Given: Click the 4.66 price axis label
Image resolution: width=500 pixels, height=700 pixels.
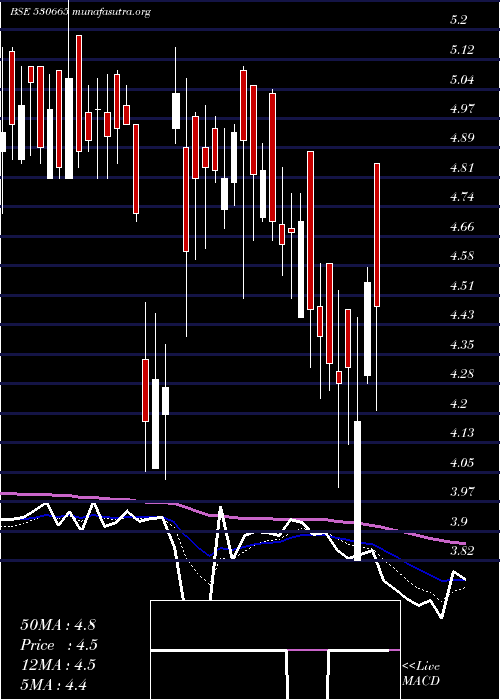Looking at the screenshot, I should point(462,227).
